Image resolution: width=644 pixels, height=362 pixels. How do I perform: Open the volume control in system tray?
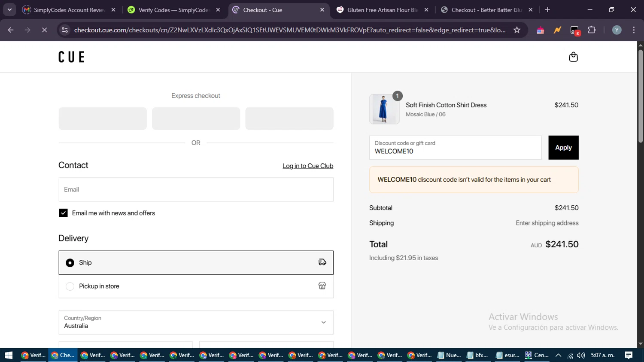click(x=581, y=355)
